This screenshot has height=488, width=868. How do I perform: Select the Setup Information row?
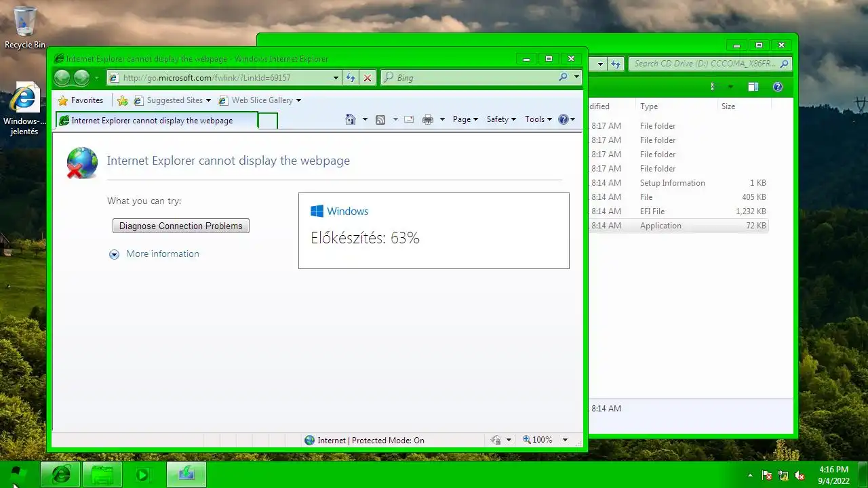(x=678, y=183)
